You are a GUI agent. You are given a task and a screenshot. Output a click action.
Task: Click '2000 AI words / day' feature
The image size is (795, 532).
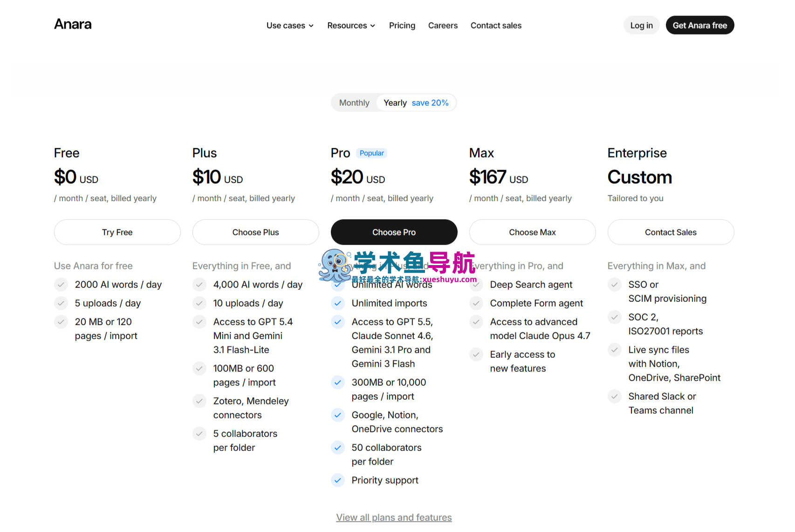tap(118, 285)
